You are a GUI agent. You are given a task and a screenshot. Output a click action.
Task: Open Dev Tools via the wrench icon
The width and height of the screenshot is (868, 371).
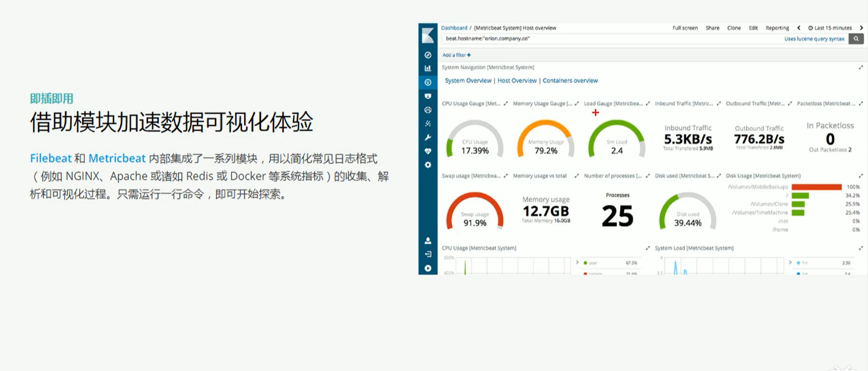[x=428, y=137]
